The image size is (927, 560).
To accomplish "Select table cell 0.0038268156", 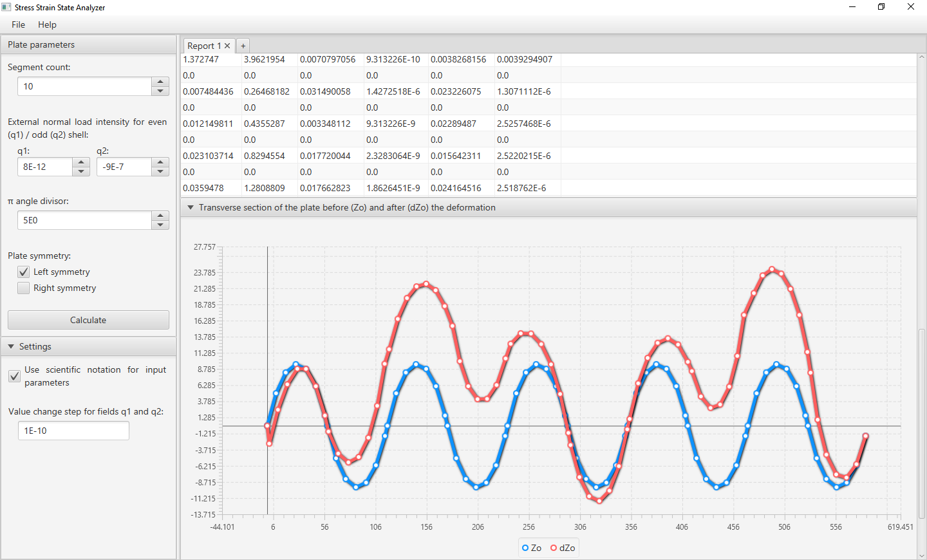I will 461,59.
